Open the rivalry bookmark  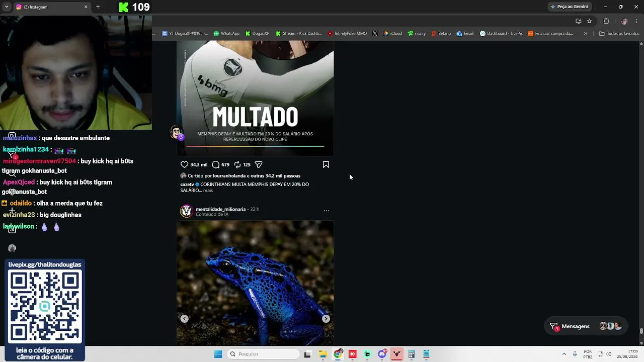[x=417, y=34]
